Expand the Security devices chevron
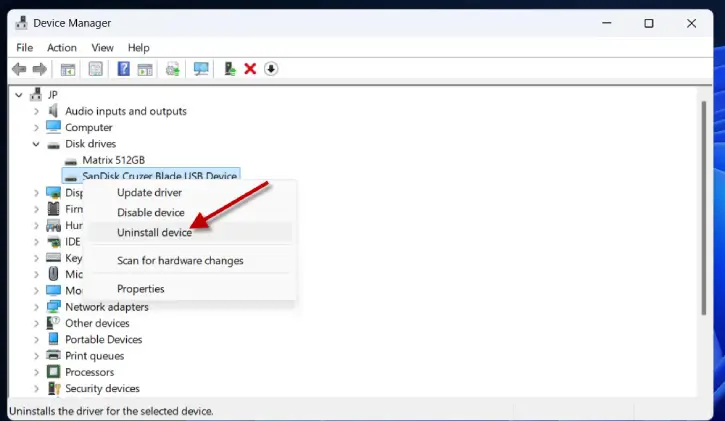Image resolution: width=725 pixels, height=421 pixels. pos(36,389)
